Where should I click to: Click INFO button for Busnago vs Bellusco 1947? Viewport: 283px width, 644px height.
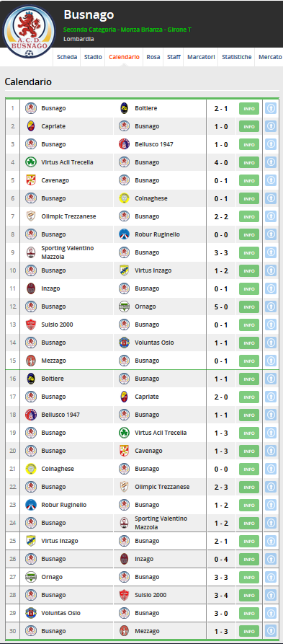[249, 144]
